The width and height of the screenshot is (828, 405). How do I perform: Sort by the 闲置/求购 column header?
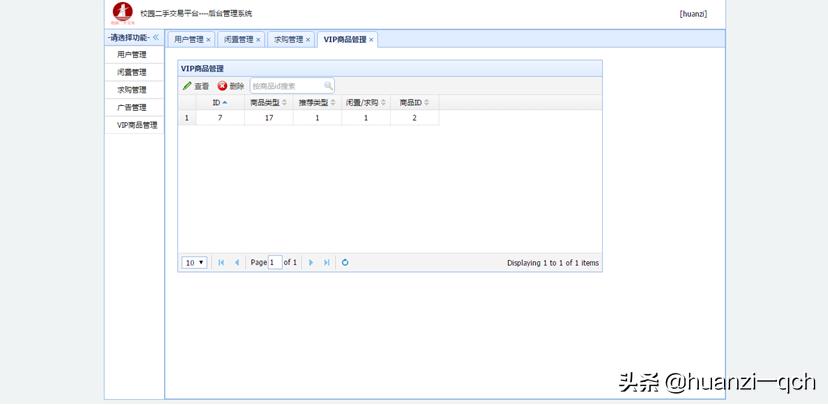[x=366, y=102]
